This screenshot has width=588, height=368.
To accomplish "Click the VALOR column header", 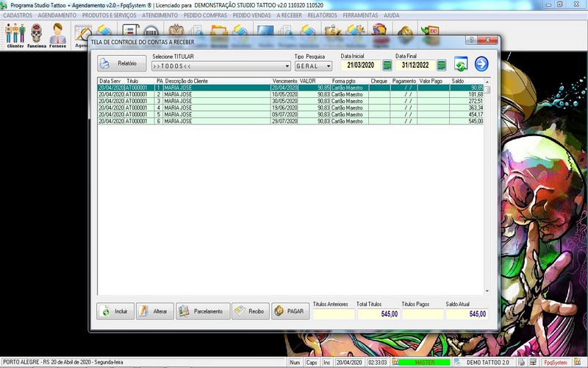I will pyautogui.click(x=307, y=81).
